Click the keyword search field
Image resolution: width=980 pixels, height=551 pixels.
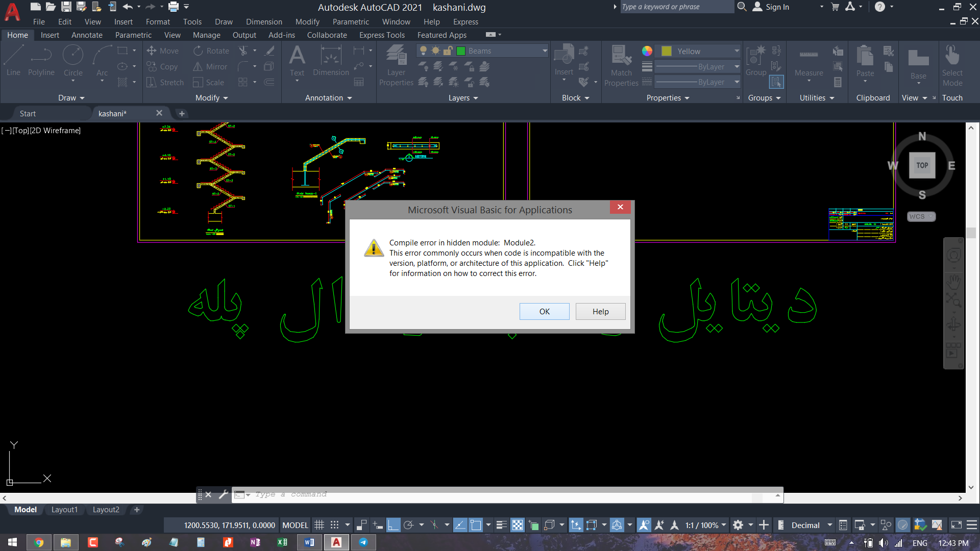coord(677,7)
